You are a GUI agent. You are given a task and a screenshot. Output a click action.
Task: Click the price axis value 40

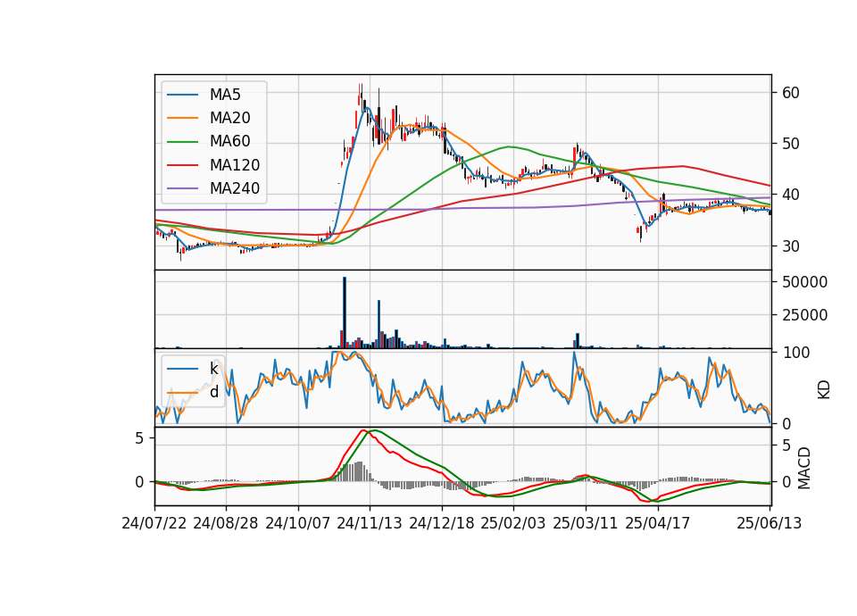pos(791,195)
